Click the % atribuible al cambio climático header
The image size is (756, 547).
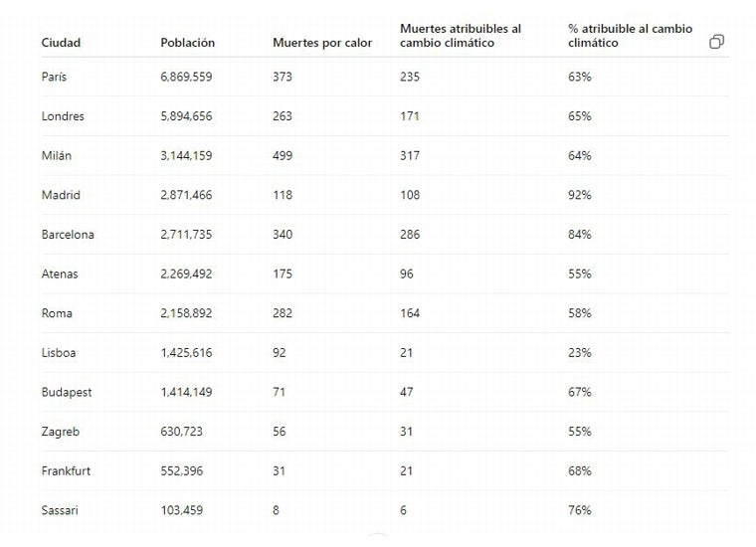[630, 36]
